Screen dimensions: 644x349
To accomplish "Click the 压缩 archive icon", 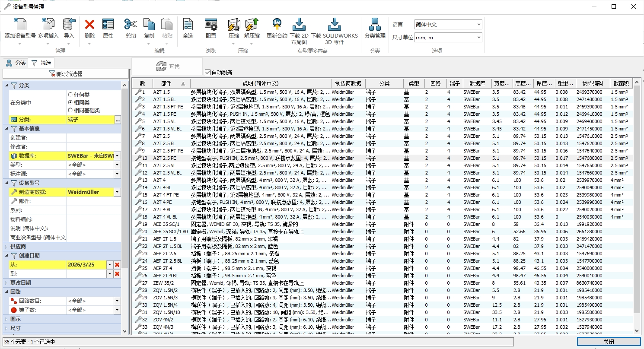I will (233, 25).
